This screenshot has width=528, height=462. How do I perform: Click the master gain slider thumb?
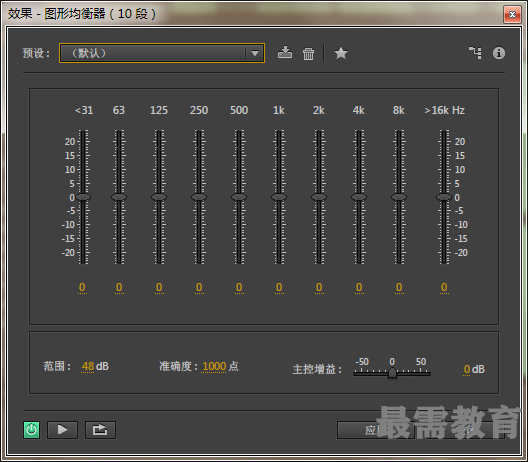(392, 372)
